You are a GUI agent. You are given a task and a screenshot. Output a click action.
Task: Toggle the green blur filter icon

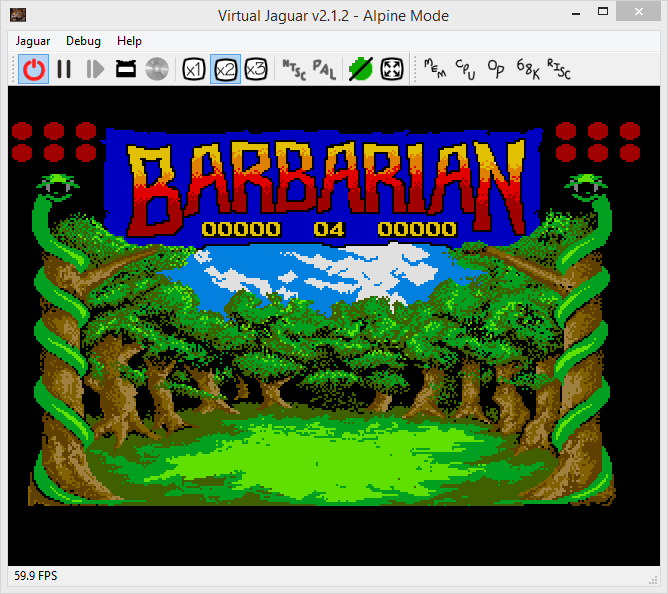(x=360, y=69)
